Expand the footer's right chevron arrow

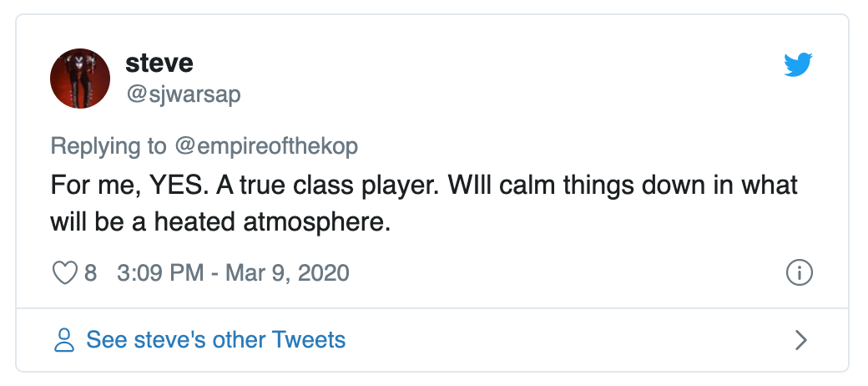point(800,339)
